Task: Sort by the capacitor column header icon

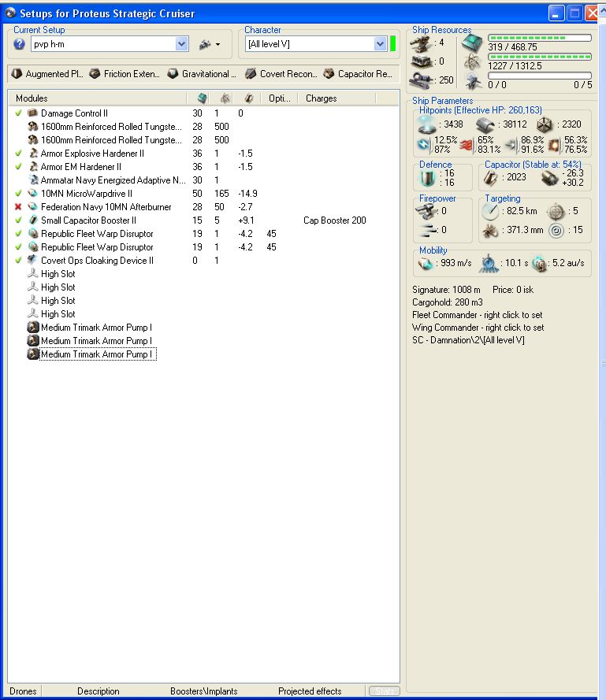Action: point(249,98)
